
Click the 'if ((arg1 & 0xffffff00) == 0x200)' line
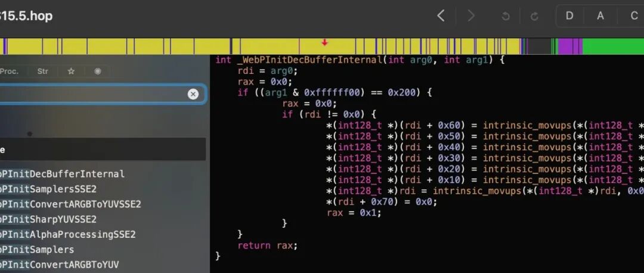[335, 92]
